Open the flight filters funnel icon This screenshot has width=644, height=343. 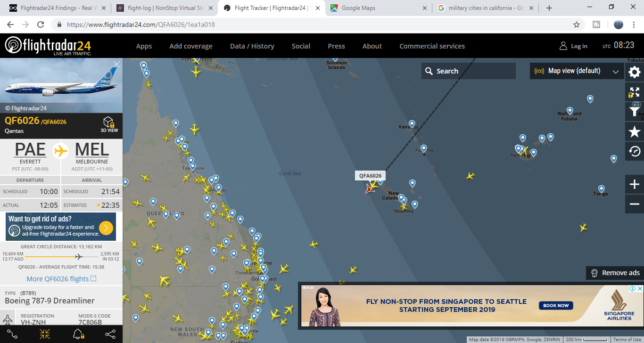(x=635, y=111)
